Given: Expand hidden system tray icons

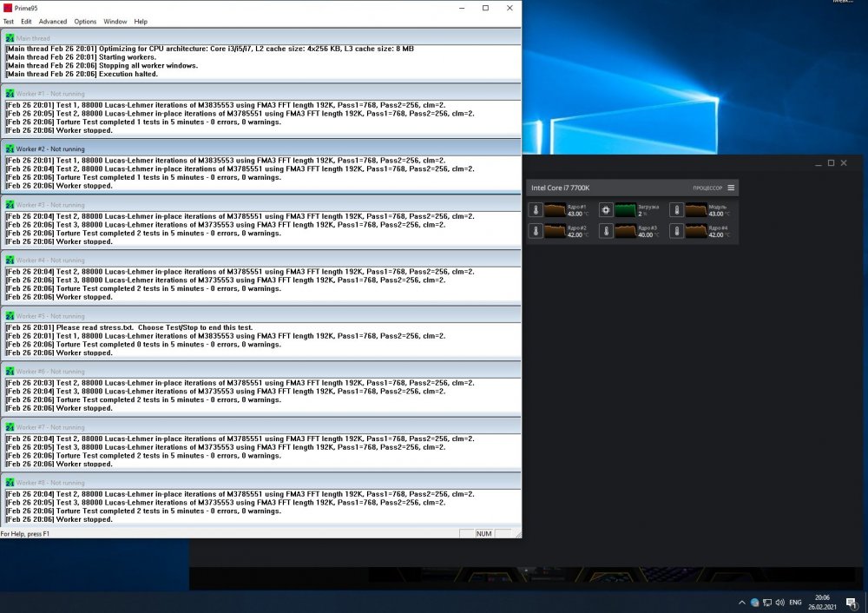Looking at the screenshot, I should point(742,602).
